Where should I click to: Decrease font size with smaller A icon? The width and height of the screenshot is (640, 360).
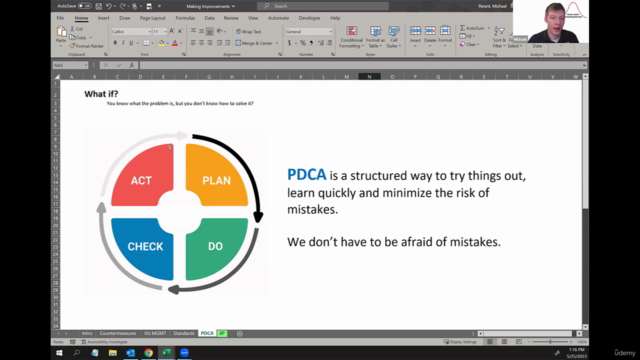tap(180, 31)
